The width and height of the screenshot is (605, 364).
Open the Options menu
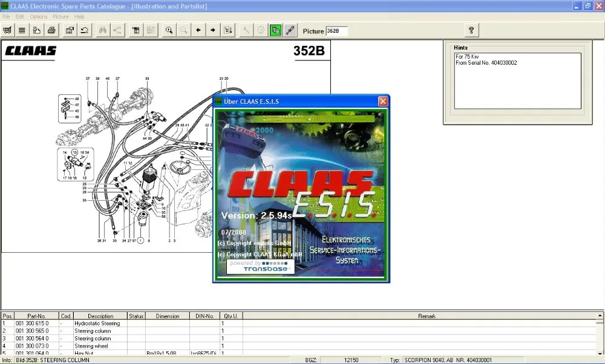pos(39,16)
